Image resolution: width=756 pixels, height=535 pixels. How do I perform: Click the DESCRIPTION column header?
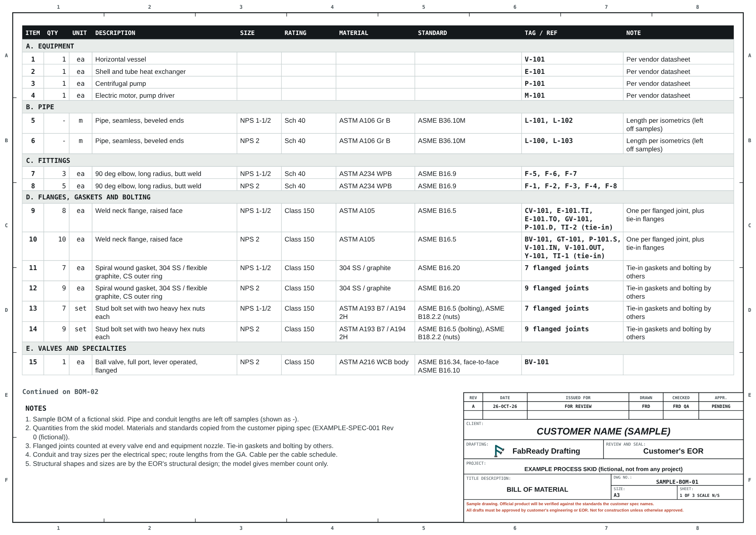pos(115,33)
